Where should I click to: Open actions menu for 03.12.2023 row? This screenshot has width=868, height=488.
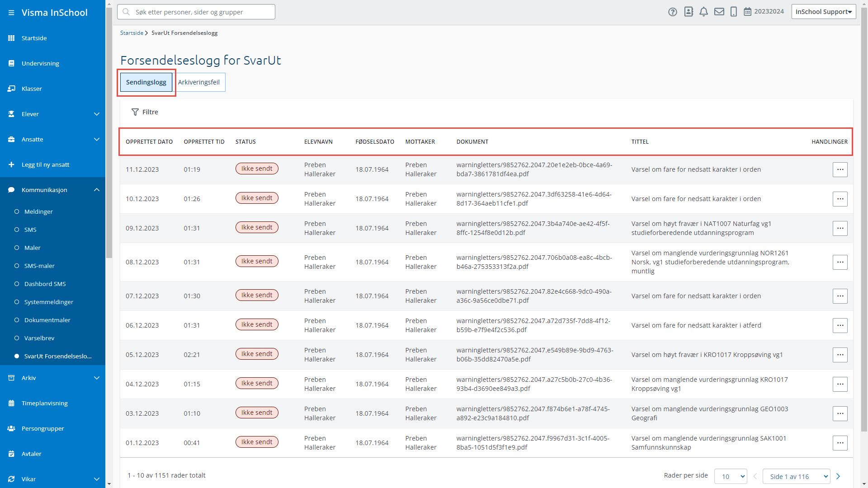[840, 414]
